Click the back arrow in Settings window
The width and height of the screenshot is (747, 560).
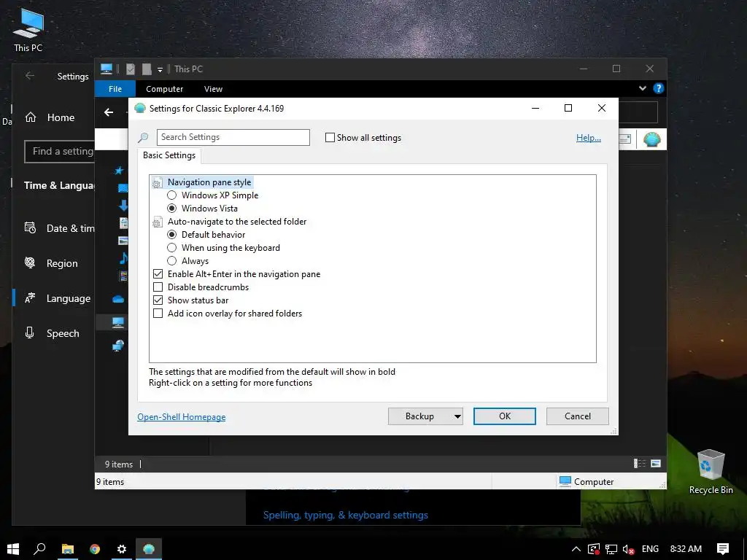pyautogui.click(x=29, y=76)
